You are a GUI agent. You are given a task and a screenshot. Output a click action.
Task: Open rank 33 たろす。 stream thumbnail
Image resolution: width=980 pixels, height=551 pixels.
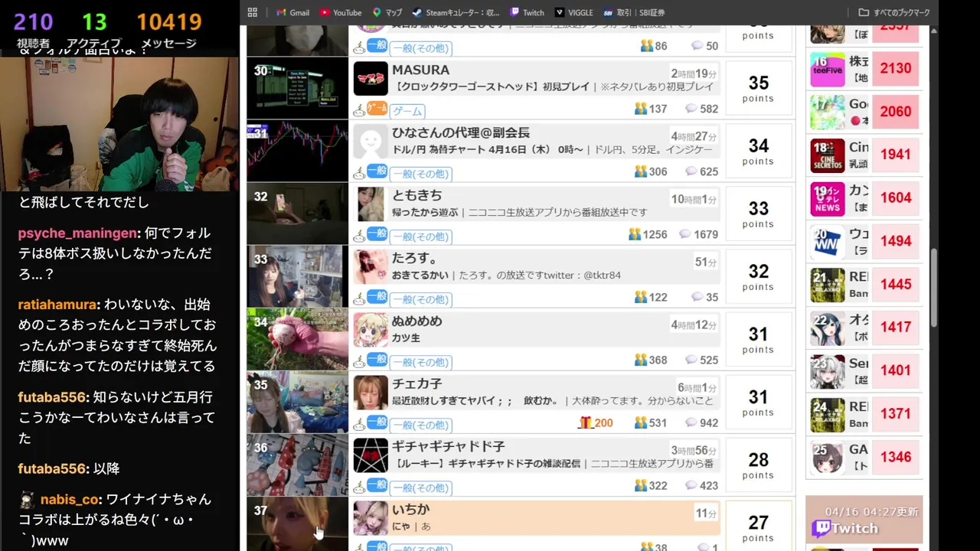pos(297,276)
